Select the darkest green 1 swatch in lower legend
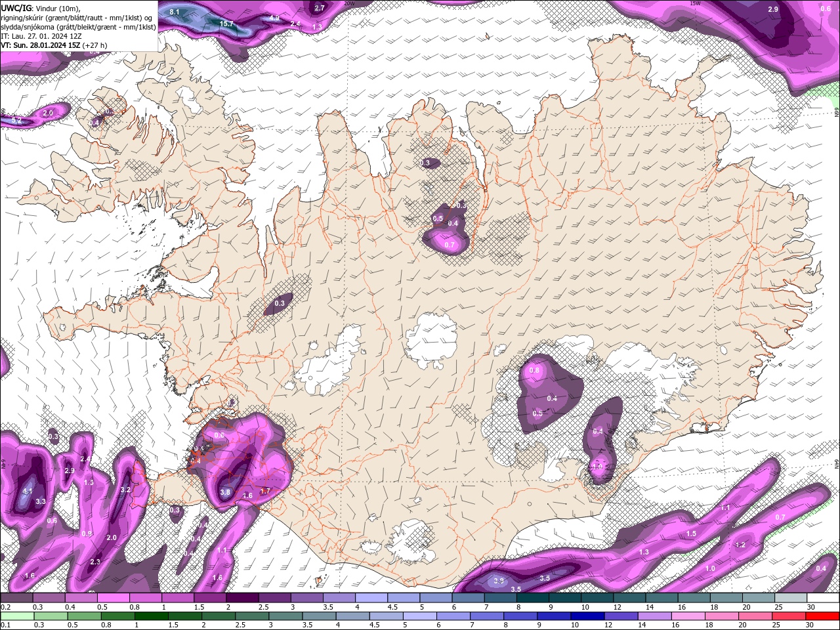840x630 pixels. [x=151, y=616]
